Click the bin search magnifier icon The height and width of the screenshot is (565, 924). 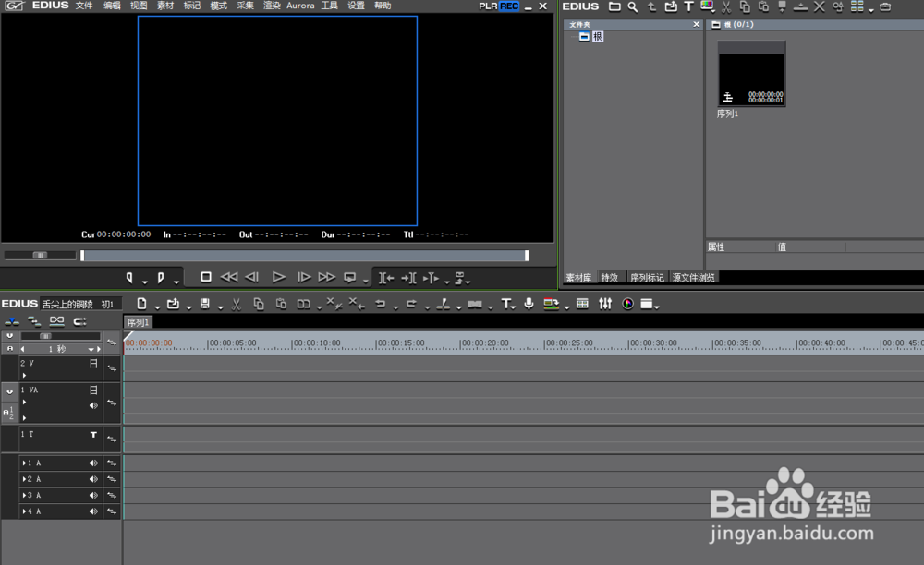pyautogui.click(x=632, y=6)
